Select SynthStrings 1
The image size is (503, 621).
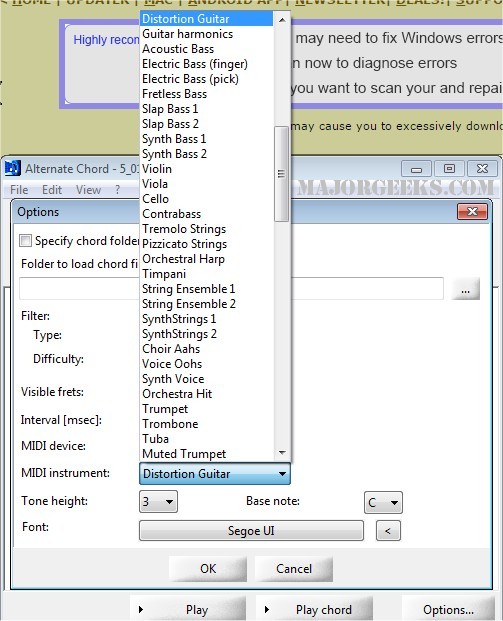(x=207, y=319)
